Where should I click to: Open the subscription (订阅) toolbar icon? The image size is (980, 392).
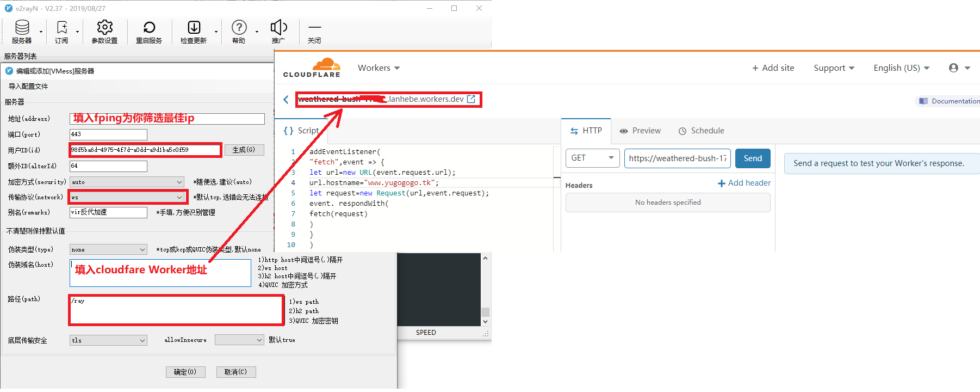(62, 27)
